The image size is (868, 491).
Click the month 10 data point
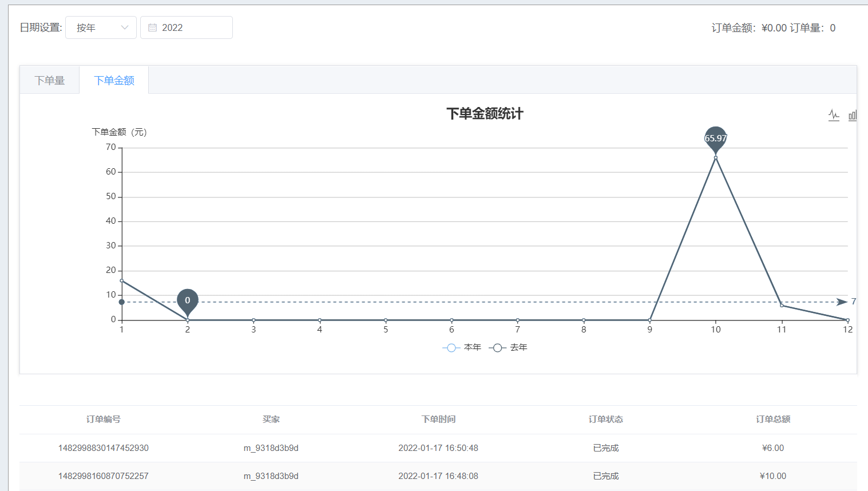point(715,158)
